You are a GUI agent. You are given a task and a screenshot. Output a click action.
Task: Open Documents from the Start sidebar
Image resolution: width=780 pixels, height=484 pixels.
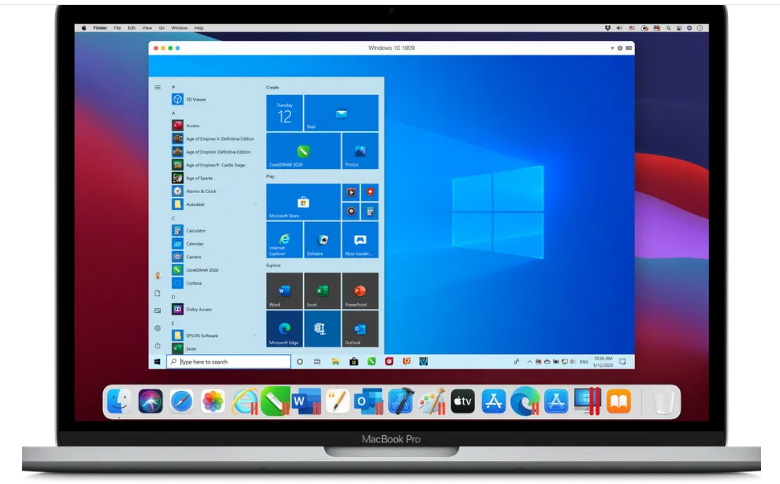158,293
